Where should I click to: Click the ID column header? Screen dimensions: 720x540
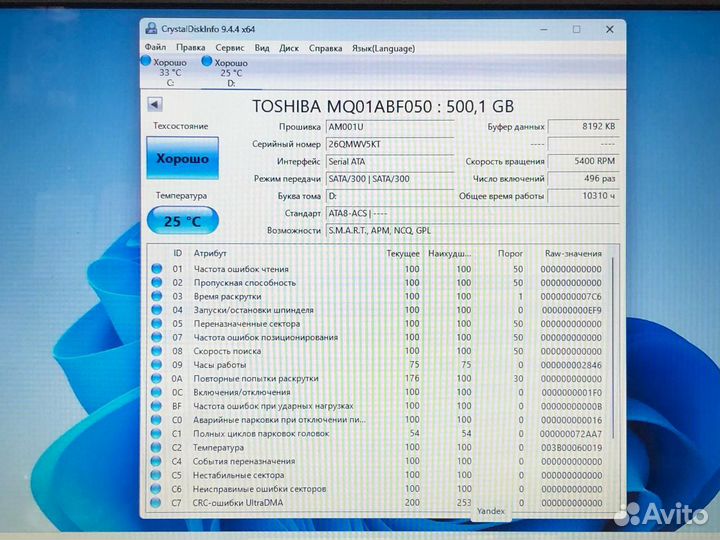coord(177,253)
